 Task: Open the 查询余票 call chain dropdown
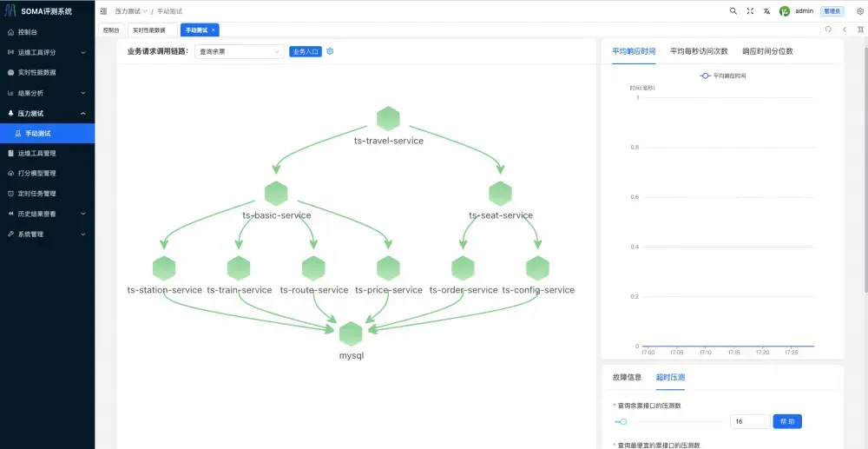click(240, 51)
